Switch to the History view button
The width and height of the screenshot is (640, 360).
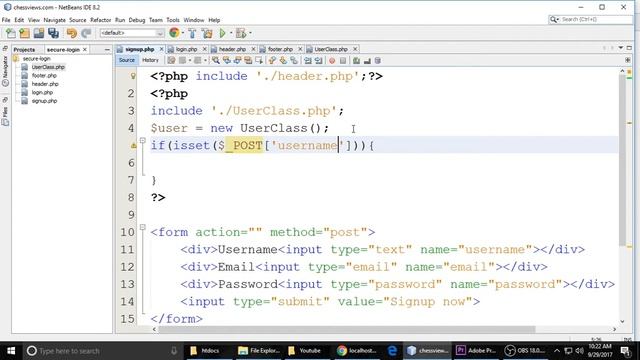[x=150, y=60]
